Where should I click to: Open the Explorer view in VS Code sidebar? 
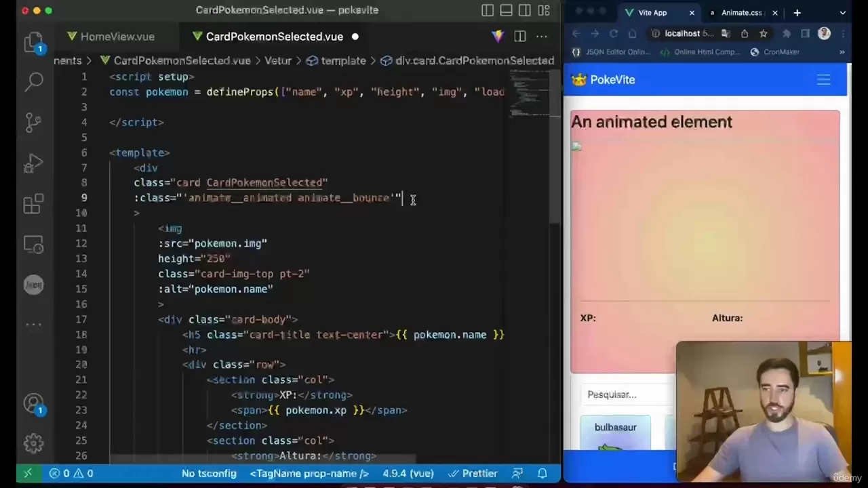coord(34,41)
